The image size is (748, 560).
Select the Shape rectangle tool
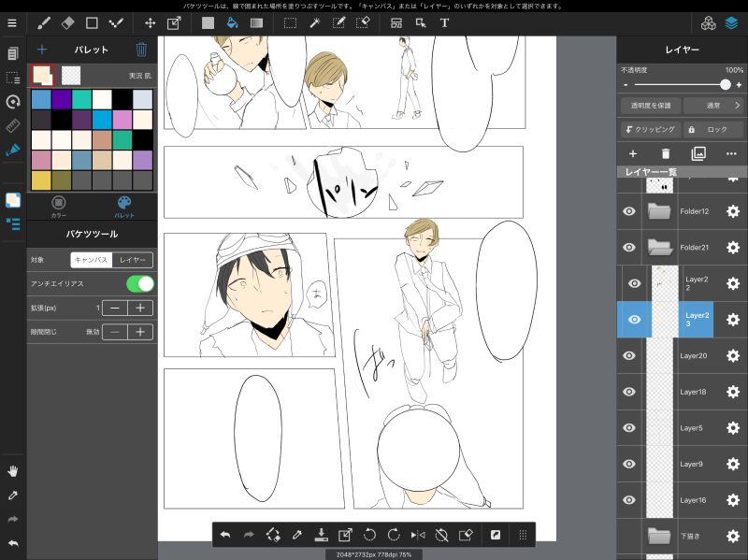point(92,22)
